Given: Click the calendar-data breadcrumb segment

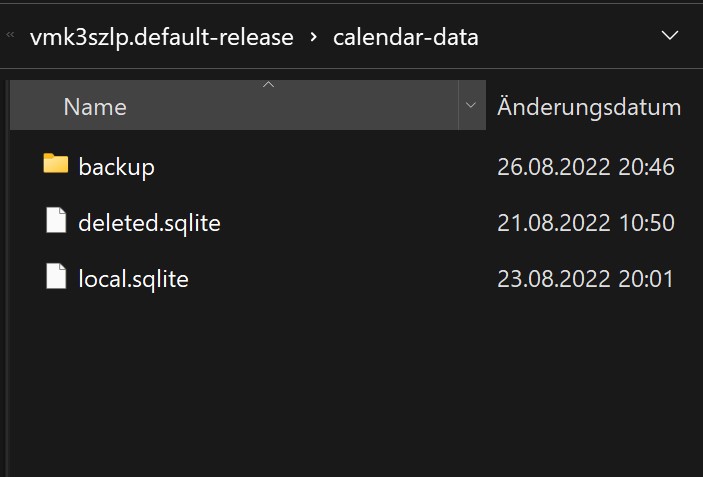Looking at the screenshot, I should [406, 38].
